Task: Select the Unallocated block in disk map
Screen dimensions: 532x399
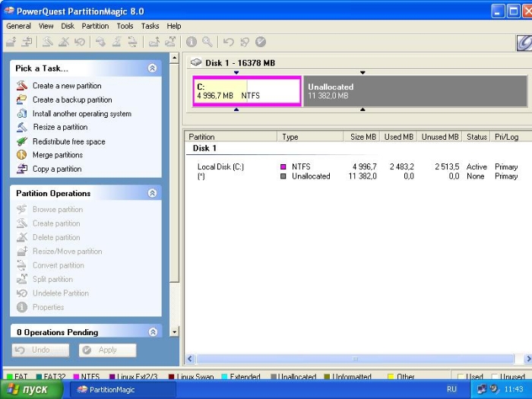Action: (x=414, y=91)
